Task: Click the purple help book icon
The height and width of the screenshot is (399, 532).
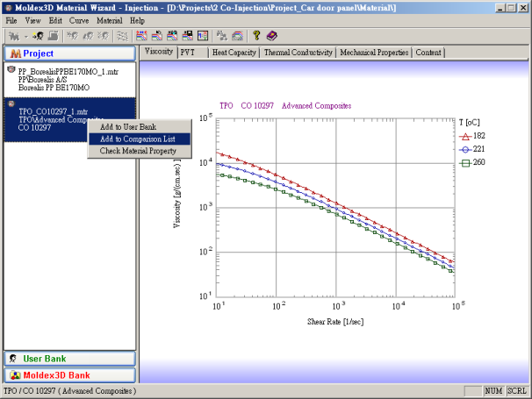Action: pyautogui.click(x=272, y=36)
